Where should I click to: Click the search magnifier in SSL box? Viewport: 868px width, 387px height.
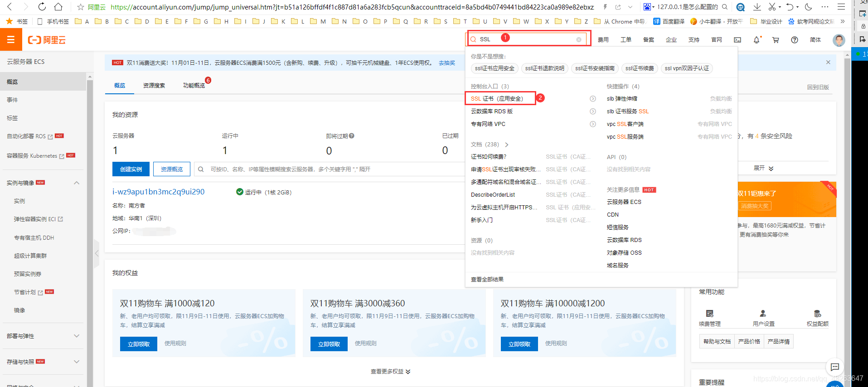(x=473, y=39)
